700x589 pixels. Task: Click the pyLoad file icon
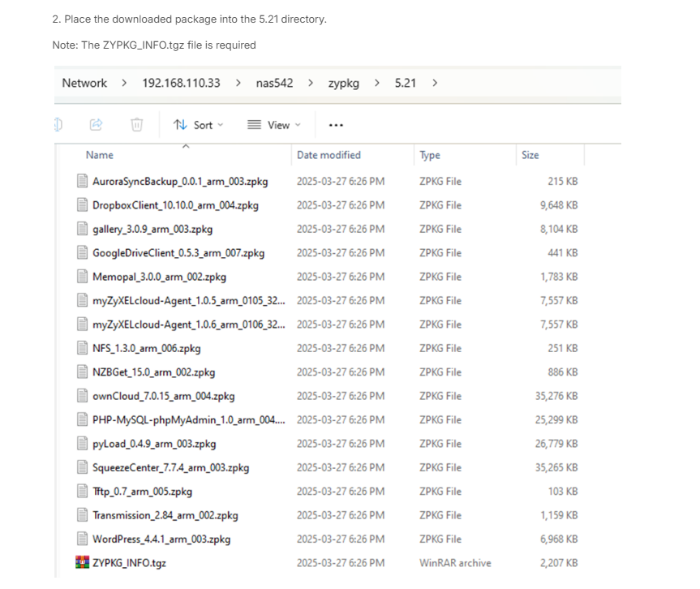82,444
